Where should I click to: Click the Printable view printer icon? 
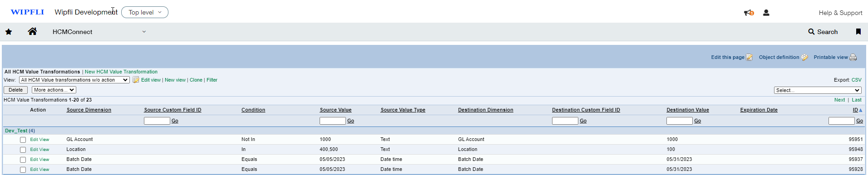[x=853, y=57]
